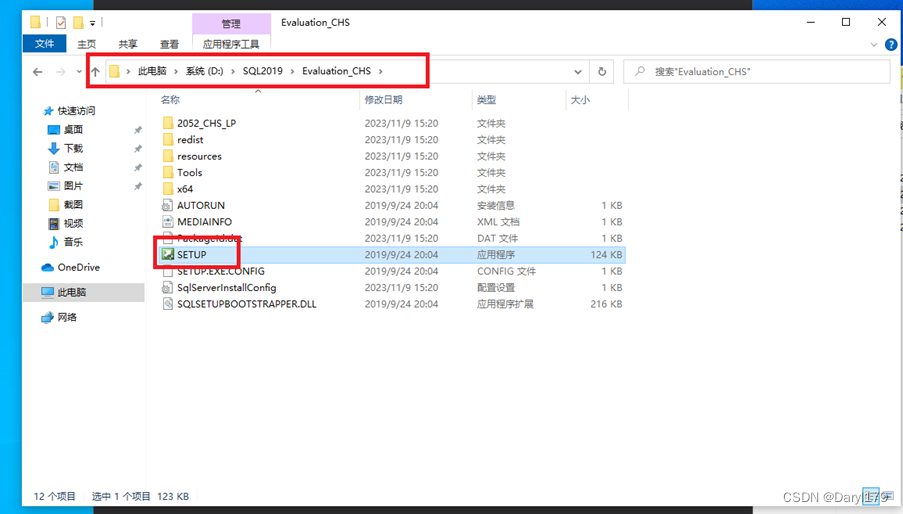
Task: Click the 配置设置 type cell
Action: pos(496,287)
